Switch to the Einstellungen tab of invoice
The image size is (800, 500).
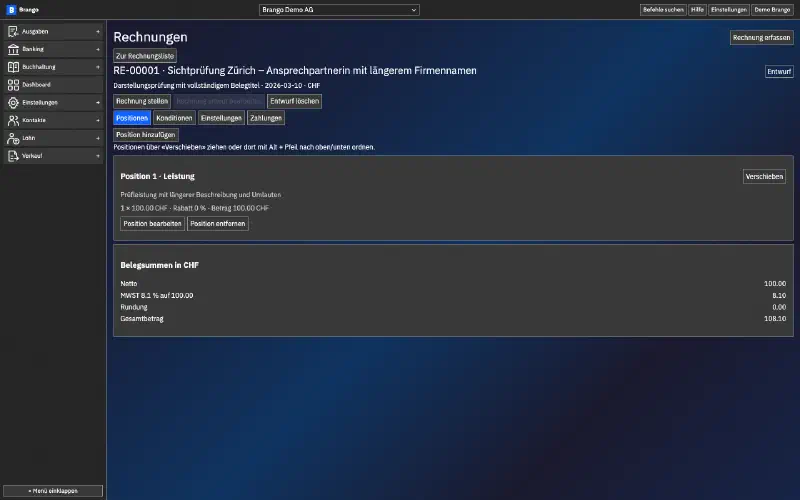(x=221, y=118)
